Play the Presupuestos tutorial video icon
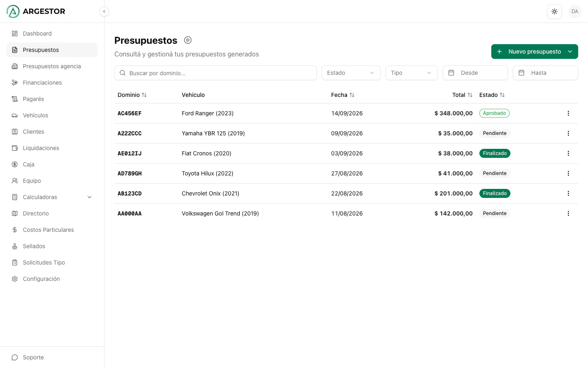Viewport: 588px width, 368px height. 188,40
